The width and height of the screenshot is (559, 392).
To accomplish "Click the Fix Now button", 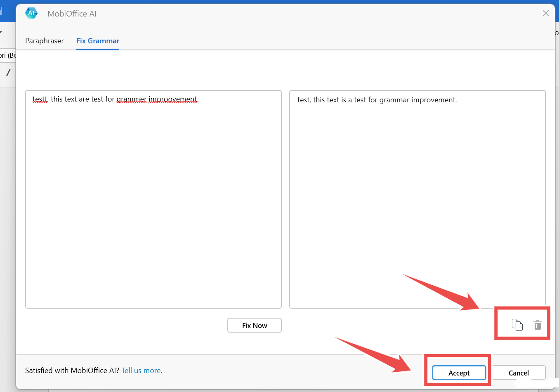I will tap(255, 325).
